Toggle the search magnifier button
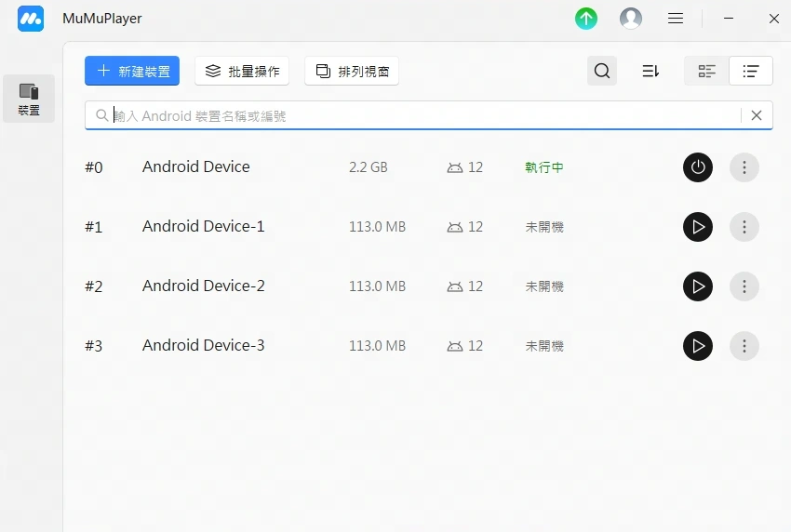Image resolution: width=791 pixels, height=532 pixels. click(x=602, y=71)
